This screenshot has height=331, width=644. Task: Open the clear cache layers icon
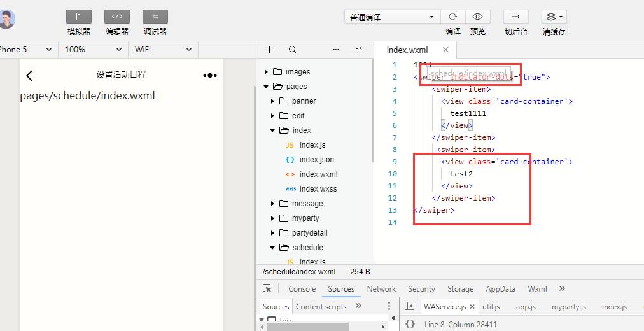pos(554,17)
